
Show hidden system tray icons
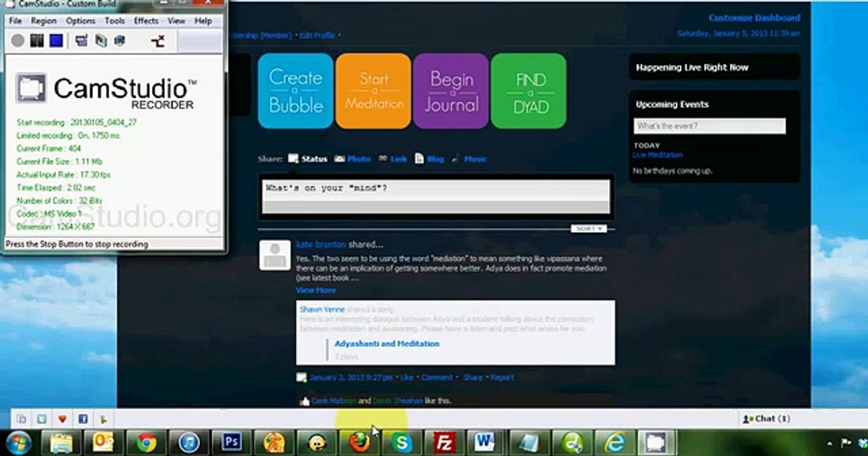[x=830, y=443]
